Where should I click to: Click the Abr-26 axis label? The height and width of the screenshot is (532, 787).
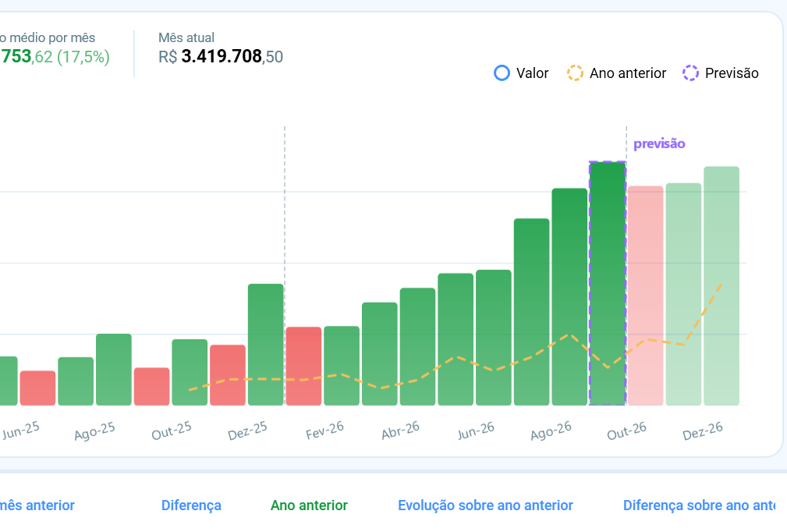point(400,430)
